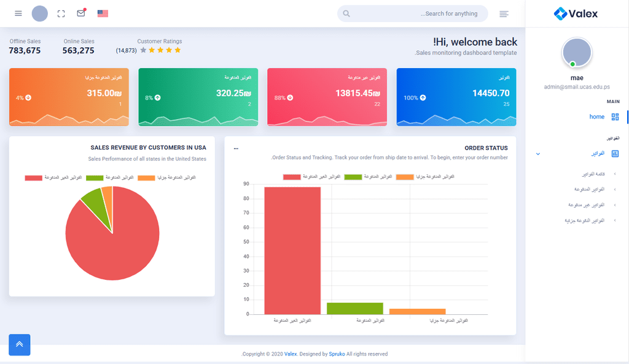Open قائمة الفواتير submenu item

click(592, 174)
